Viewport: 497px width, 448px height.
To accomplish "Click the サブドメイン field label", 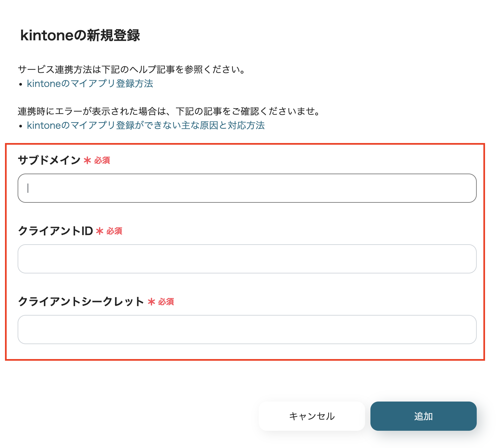I will (x=49, y=160).
